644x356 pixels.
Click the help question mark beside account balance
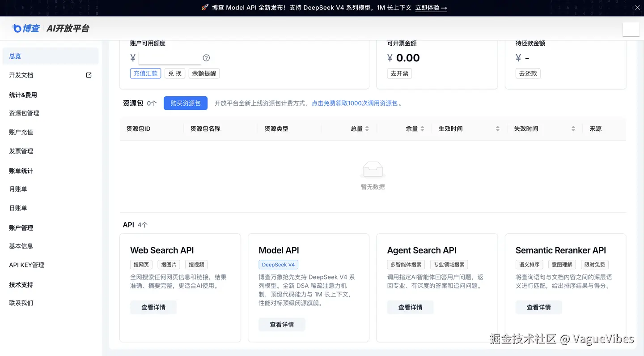pyautogui.click(x=206, y=58)
